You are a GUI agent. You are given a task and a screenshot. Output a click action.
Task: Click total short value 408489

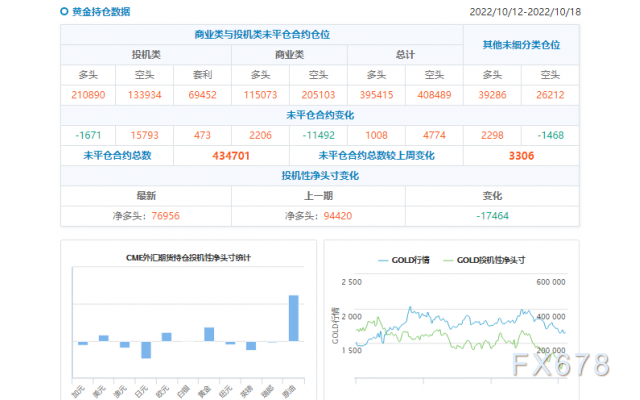[434, 95]
